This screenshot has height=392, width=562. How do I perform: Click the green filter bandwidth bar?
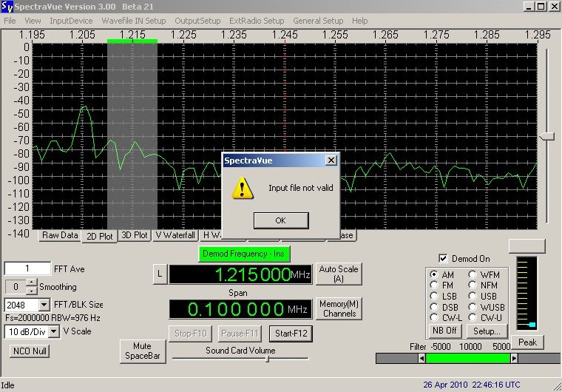468,358
